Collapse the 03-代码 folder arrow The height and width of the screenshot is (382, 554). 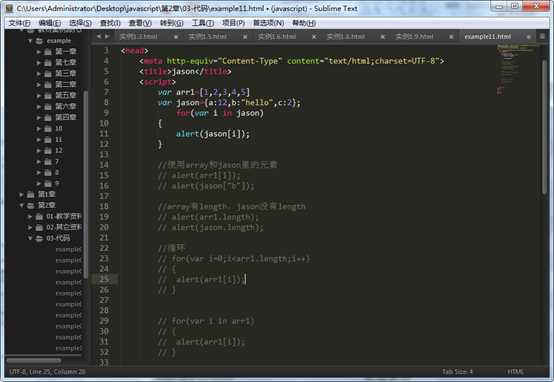tap(30, 238)
